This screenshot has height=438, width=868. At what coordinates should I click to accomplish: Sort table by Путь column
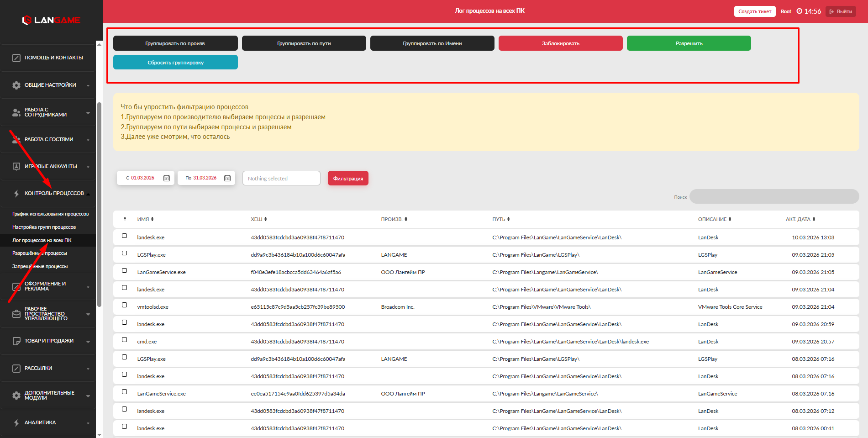click(501, 219)
